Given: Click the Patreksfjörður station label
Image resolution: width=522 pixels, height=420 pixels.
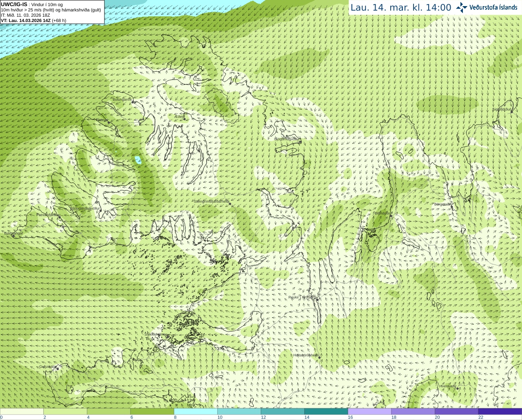Looking at the screenshot, I should (47, 215).
